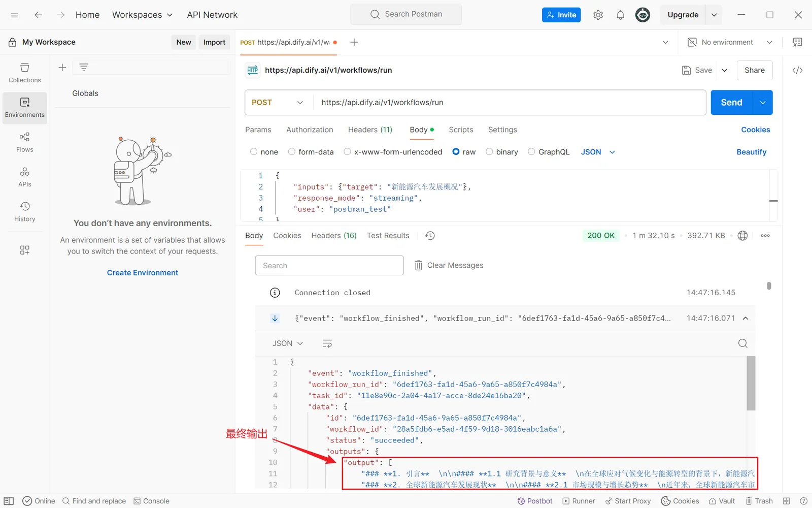Open response history clock icon
Screen dimensions: 812x508
tap(430, 236)
